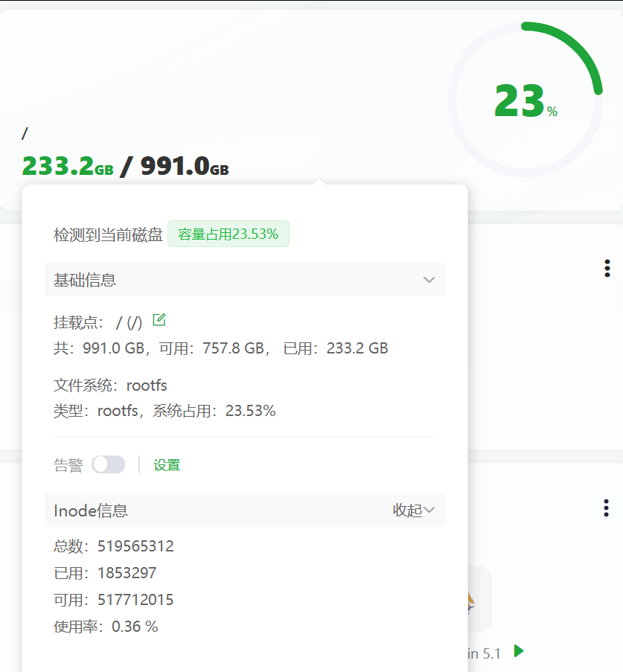
Task: Collapse the 基础信息 section with its chevron
Action: (429, 280)
